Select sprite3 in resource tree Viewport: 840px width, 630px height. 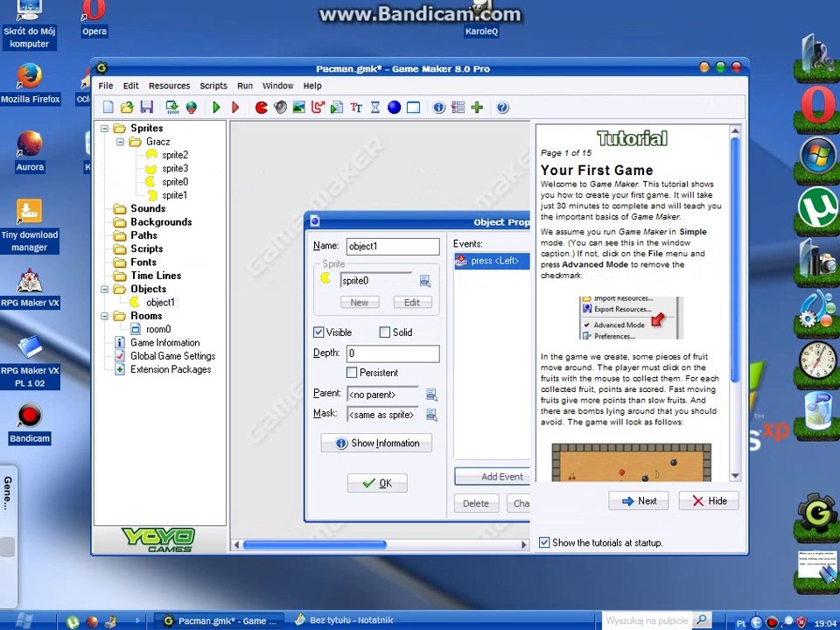pyautogui.click(x=175, y=168)
